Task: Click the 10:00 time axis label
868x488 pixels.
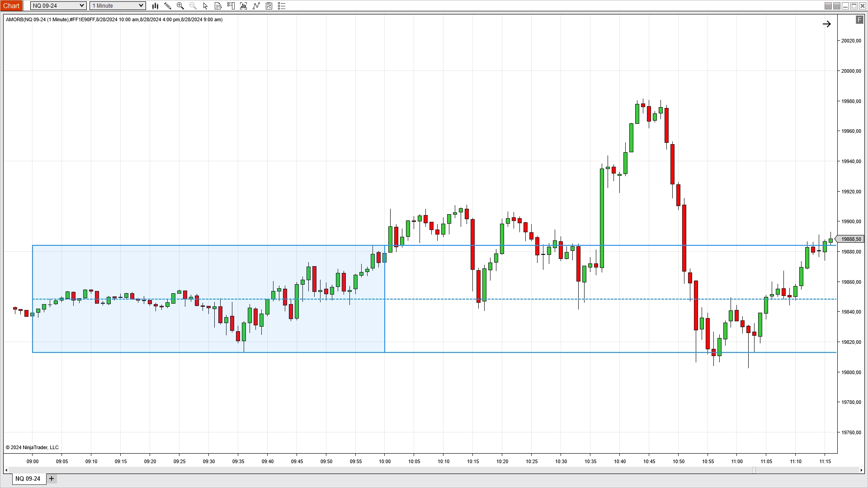Action: point(385,461)
